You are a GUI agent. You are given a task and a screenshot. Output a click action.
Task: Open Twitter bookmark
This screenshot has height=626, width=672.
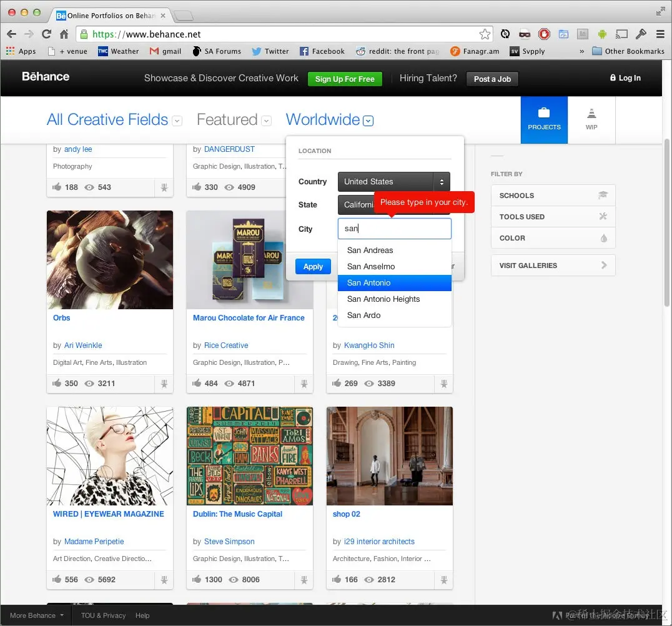(270, 51)
